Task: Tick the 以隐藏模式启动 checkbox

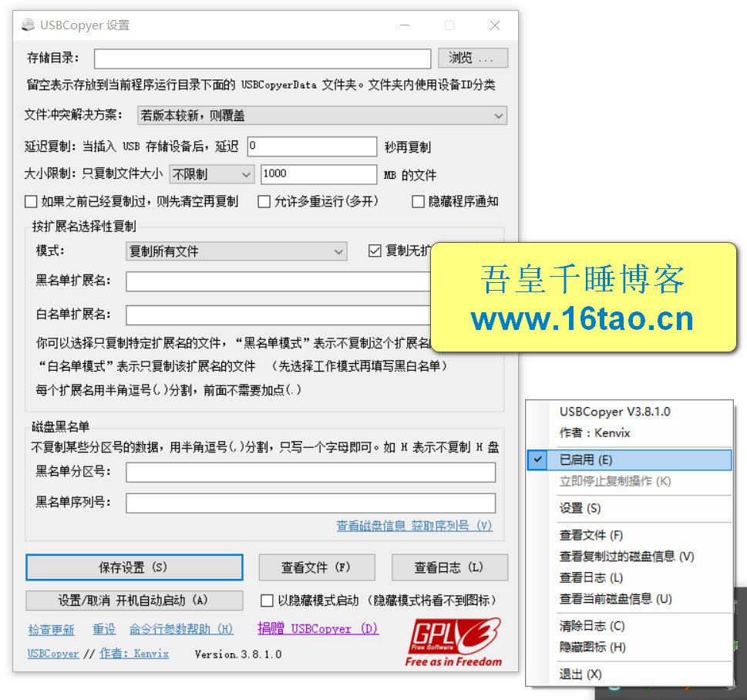Action: (268, 601)
